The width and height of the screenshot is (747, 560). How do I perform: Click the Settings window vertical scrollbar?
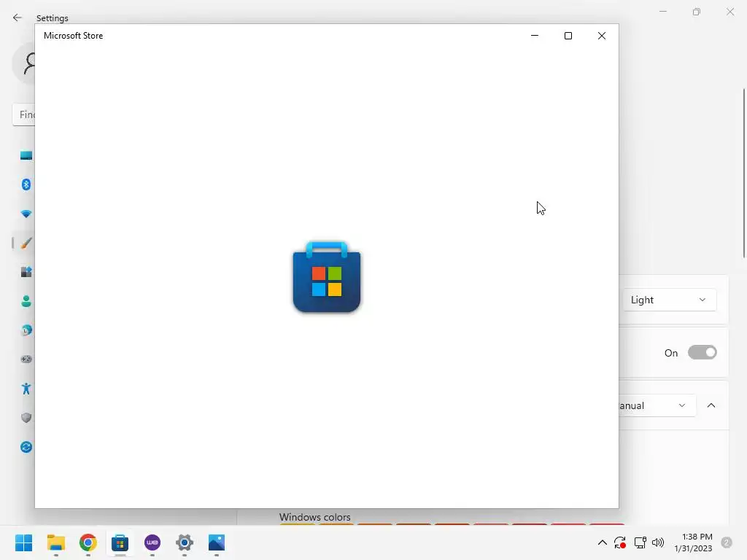pyautogui.click(x=743, y=174)
